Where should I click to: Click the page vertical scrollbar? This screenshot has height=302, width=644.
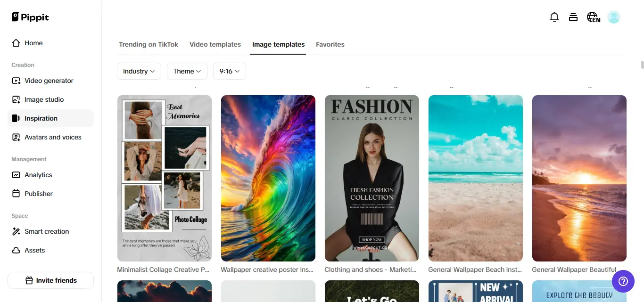coord(642,65)
